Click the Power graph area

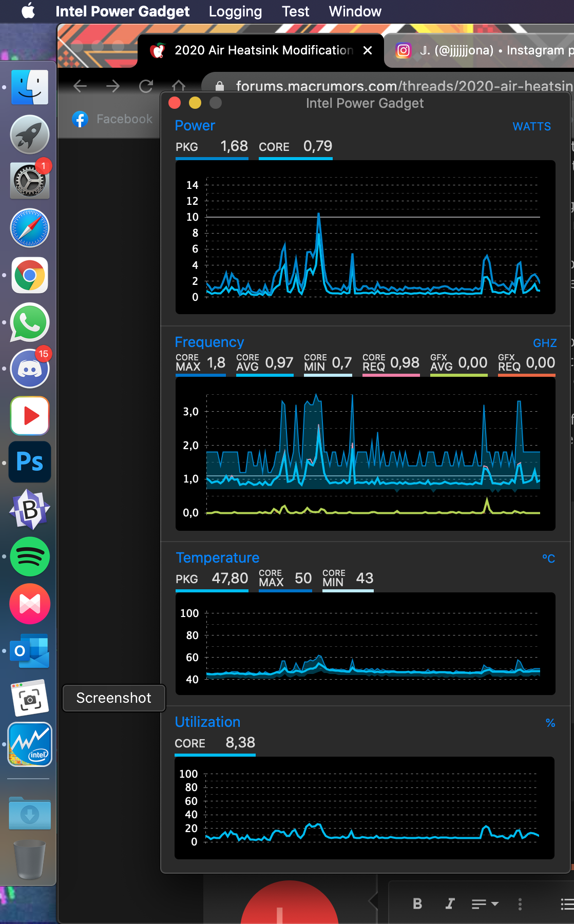point(365,237)
